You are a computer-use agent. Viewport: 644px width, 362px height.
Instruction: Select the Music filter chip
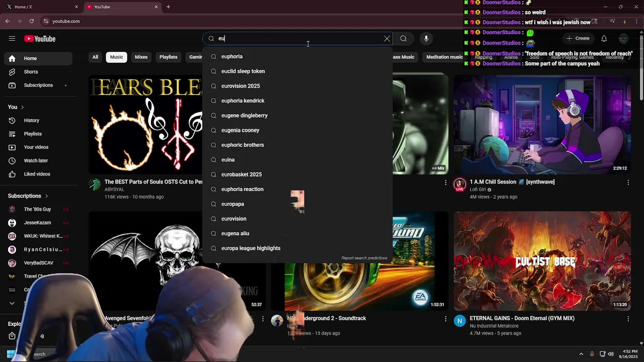click(x=117, y=57)
